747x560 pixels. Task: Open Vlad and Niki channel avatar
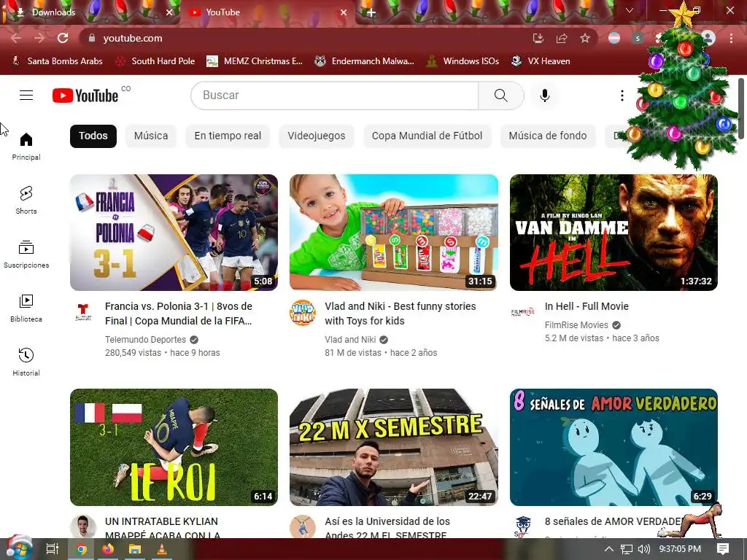(x=303, y=312)
